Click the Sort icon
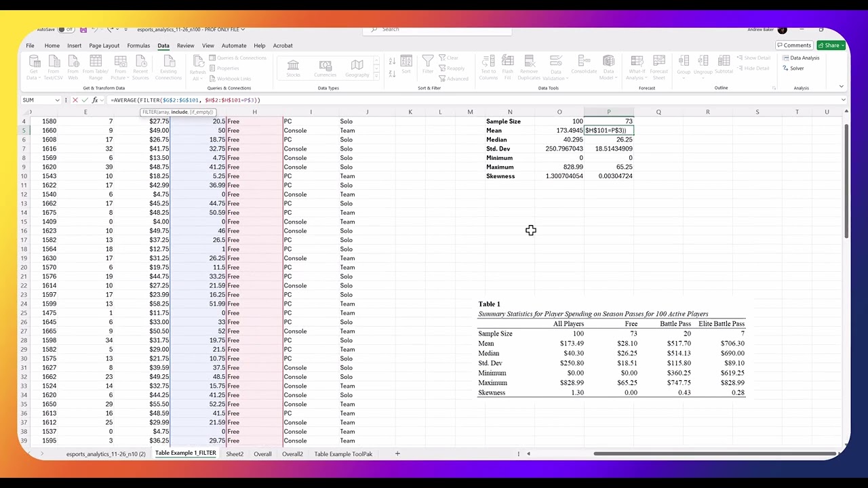Image resolution: width=868 pixels, height=488 pixels. 406,62
